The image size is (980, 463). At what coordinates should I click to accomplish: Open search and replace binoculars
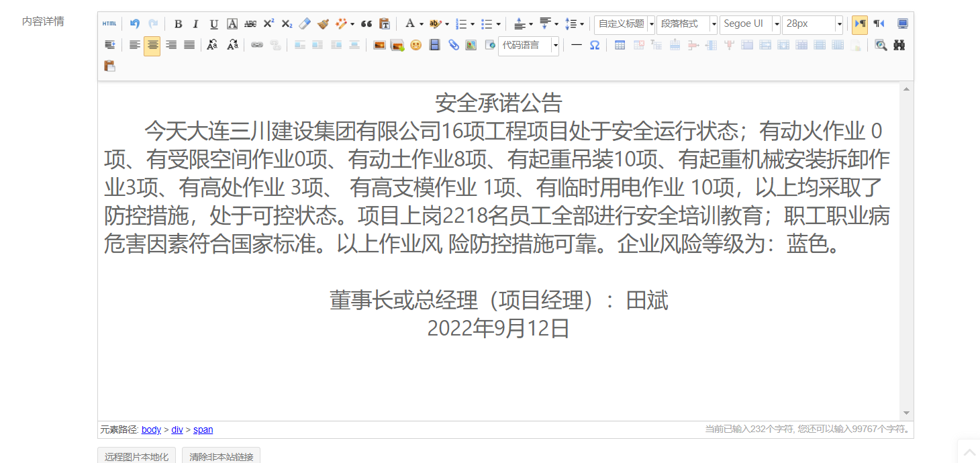[x=899, y=45]
